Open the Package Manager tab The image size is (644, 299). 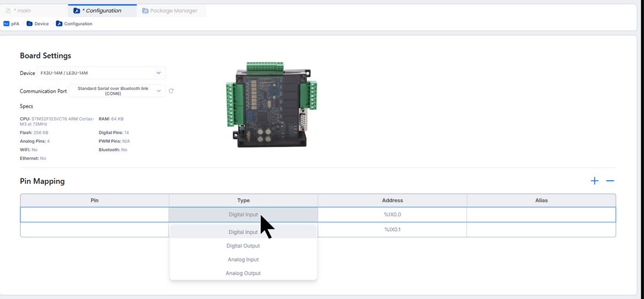(171, 10)
